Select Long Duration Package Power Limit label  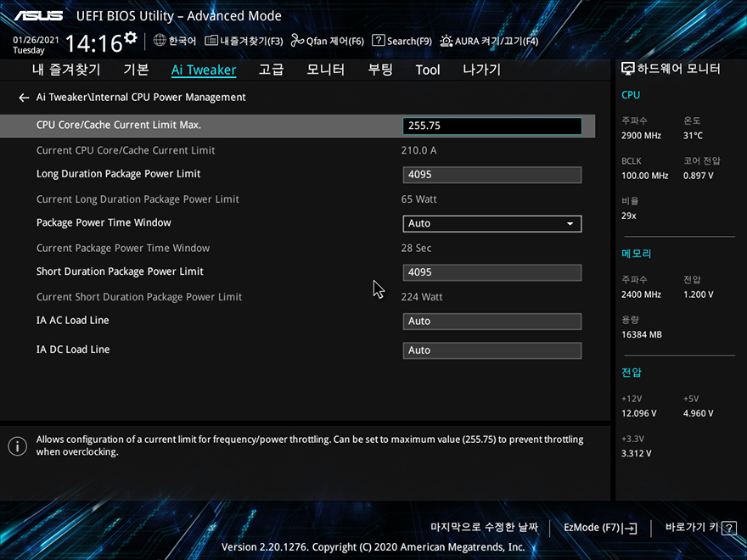[118, 174]
